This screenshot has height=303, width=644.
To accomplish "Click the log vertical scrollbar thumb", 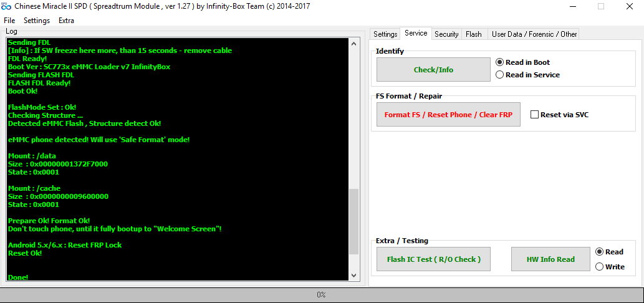I will tap(353, 222).
